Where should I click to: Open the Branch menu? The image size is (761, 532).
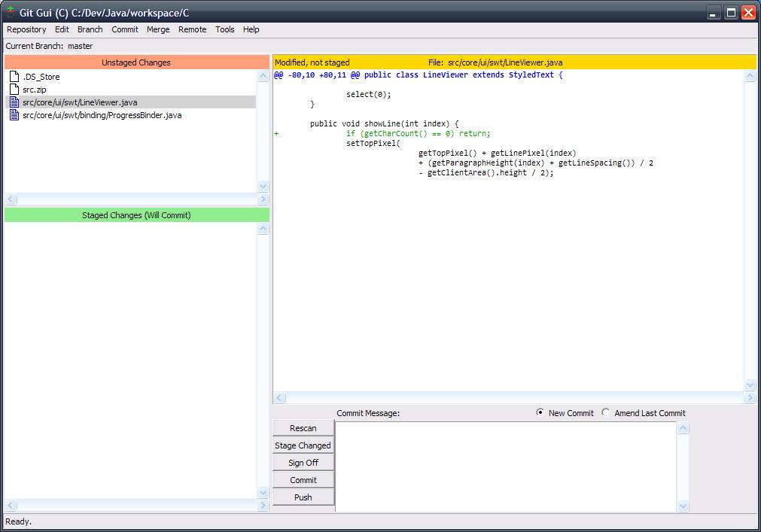point(90,29)
